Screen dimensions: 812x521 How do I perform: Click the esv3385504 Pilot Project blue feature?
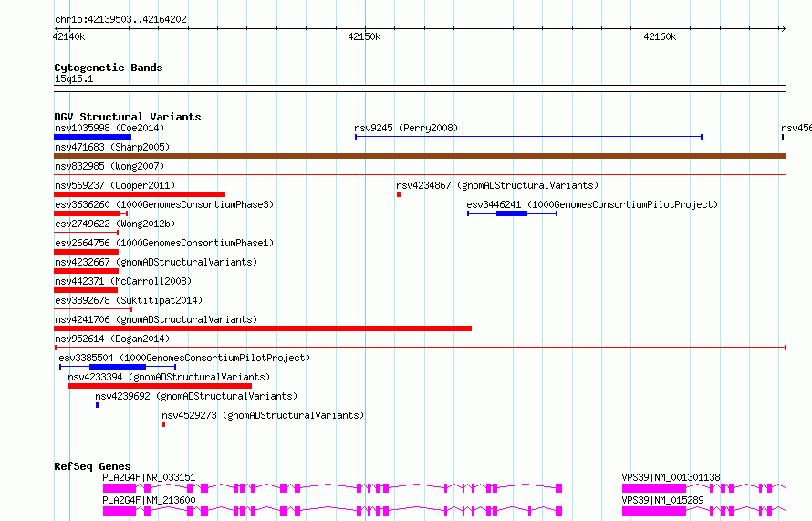click(x=118, y=367)
